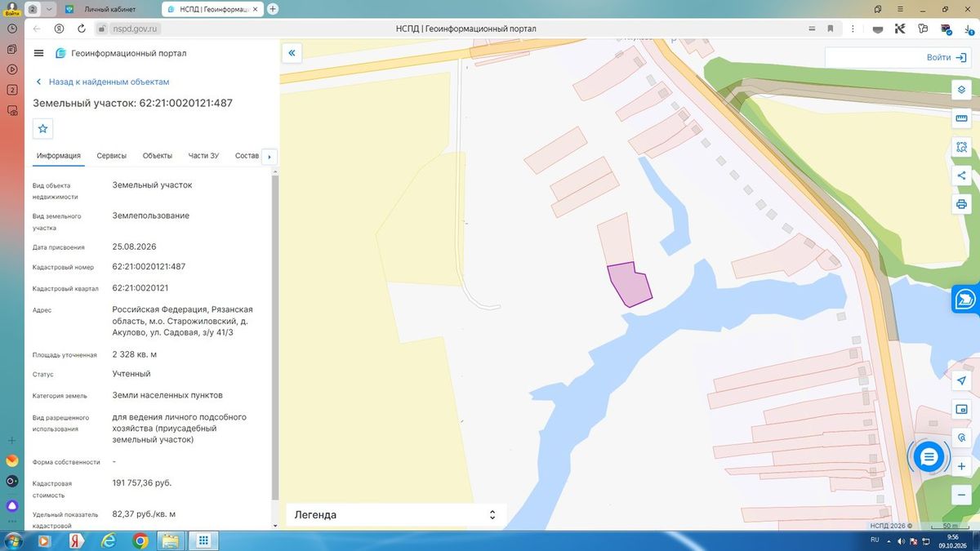
Task: Select the cadastral value 191 757,36 руб.
Action: [142, 483]
